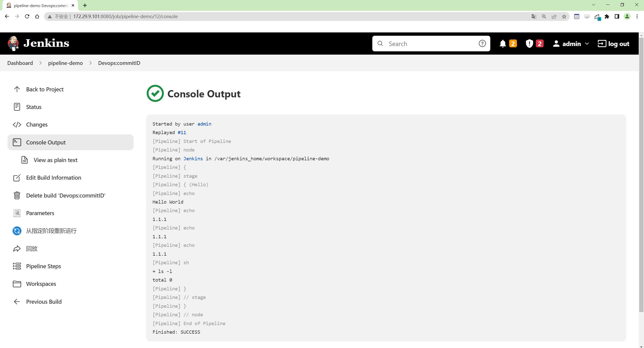Expand breadcrumb chevron after pipeline-demo
Viewport: 644px width, 348px height.
(91, 63)
